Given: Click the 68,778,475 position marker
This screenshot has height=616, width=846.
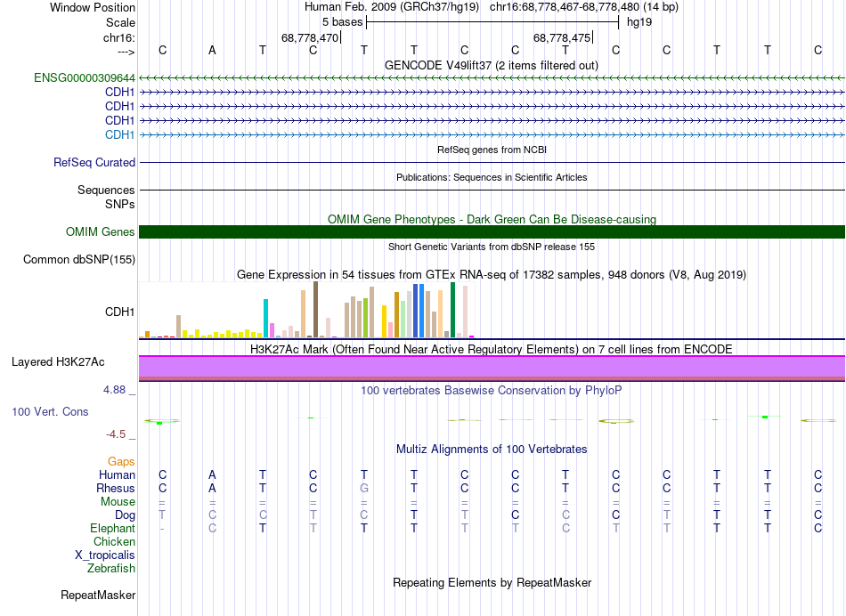Looking at the screenshot, I should tap(562, 37).
